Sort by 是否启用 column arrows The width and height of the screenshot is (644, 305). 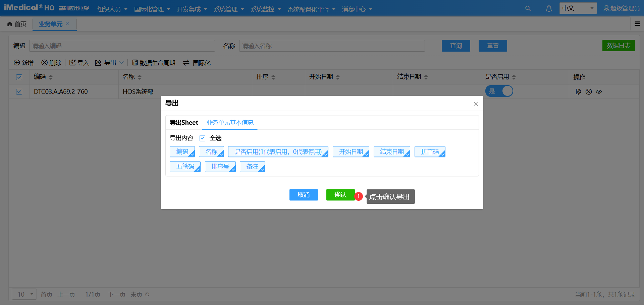[514, 77]
